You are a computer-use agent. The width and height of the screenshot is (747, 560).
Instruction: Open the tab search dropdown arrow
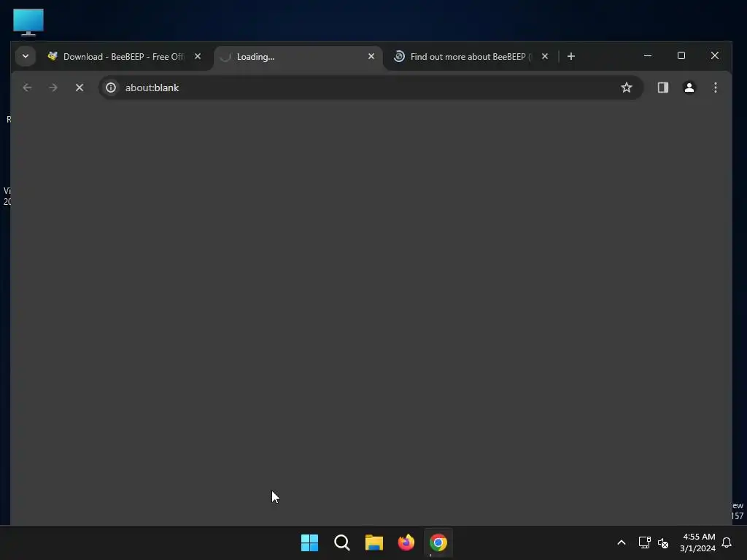[x=26, y=56]
